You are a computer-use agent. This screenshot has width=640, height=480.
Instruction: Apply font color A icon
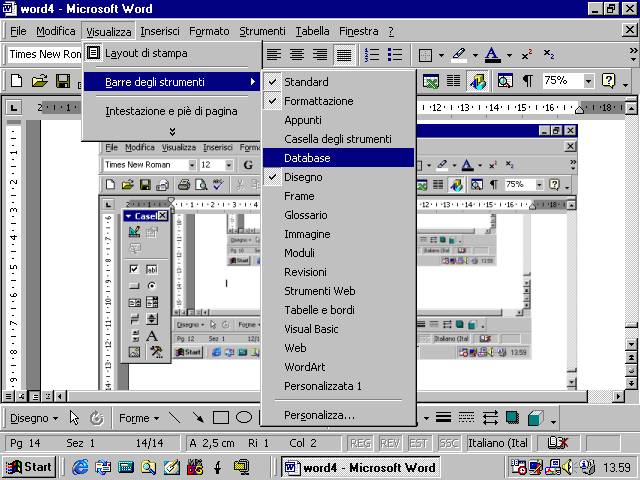493,55
